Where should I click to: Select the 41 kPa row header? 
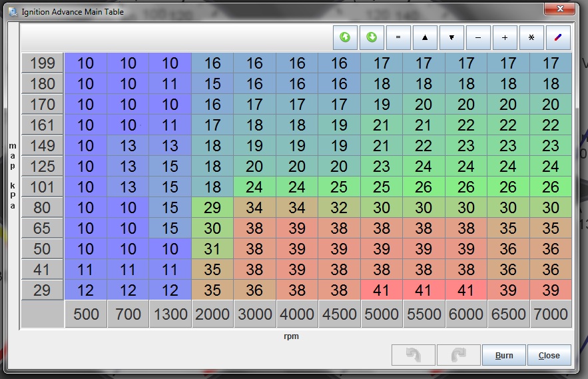(x=43, y=269)
